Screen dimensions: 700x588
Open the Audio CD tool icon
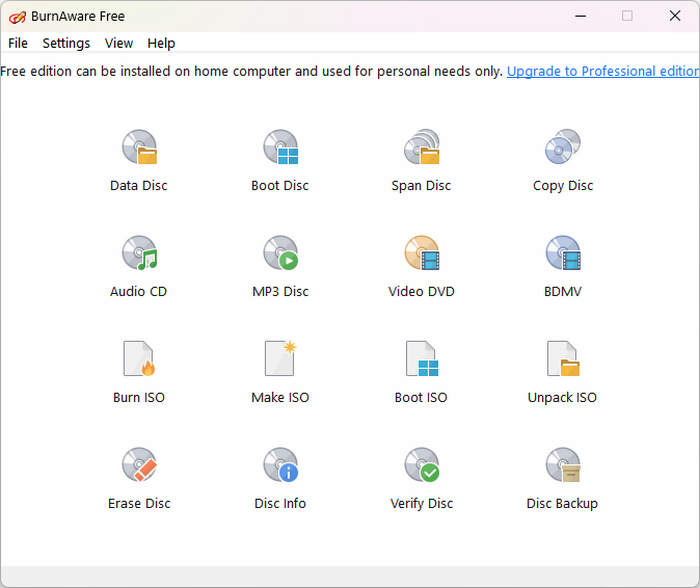click(x=139, y=253)
